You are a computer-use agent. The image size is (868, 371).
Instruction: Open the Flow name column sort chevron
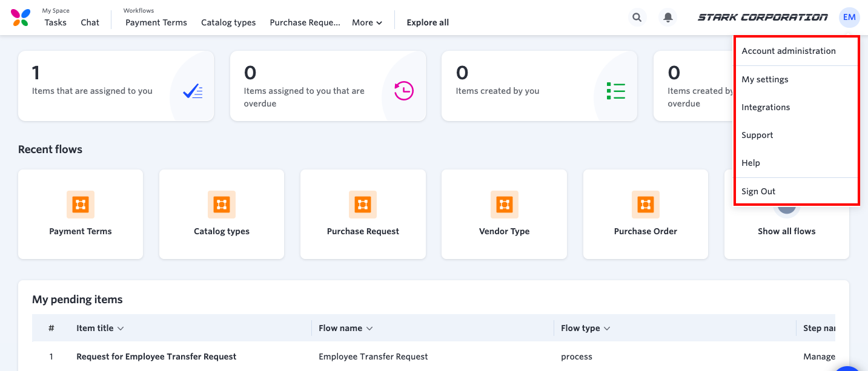(369, 329)
